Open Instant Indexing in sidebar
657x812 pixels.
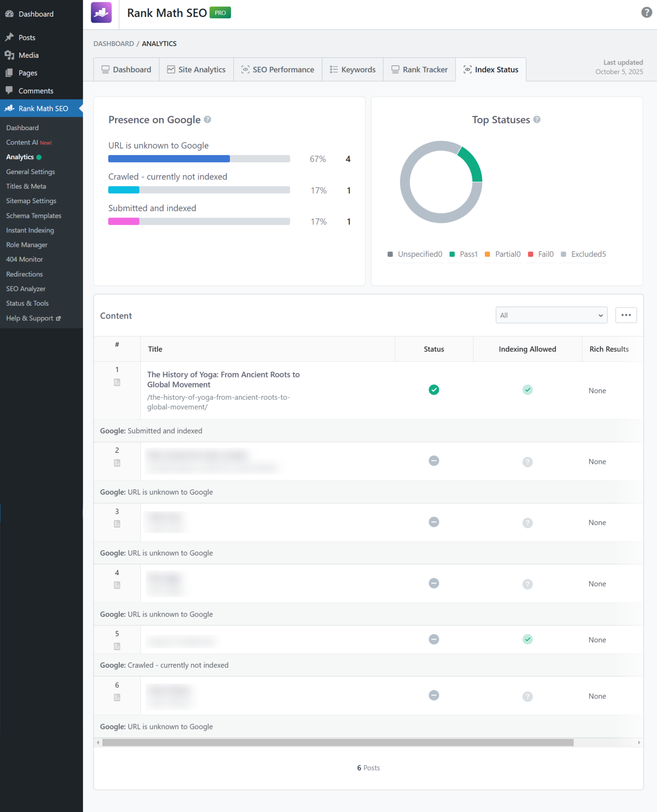30,230
